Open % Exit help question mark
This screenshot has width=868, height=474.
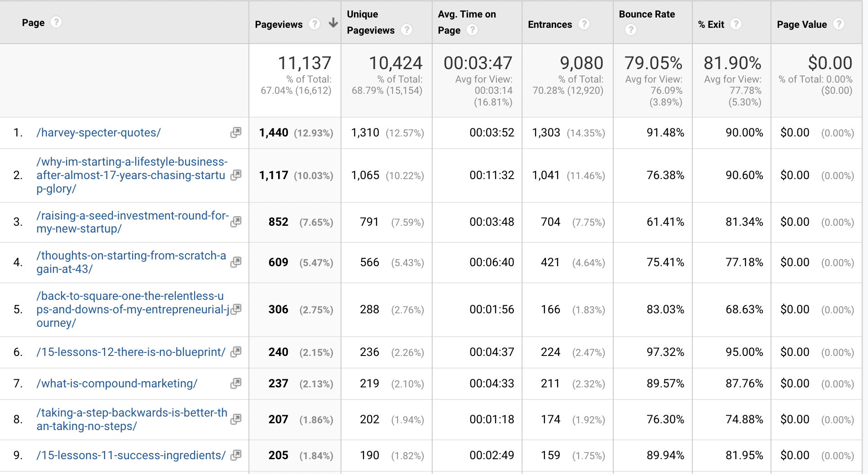click(x=735, y=24)
